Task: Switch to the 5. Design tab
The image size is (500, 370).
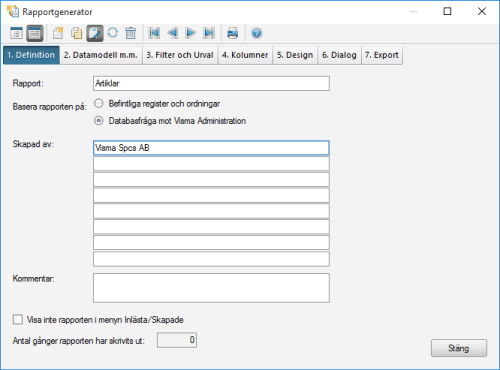Action: tap(295, 55)
